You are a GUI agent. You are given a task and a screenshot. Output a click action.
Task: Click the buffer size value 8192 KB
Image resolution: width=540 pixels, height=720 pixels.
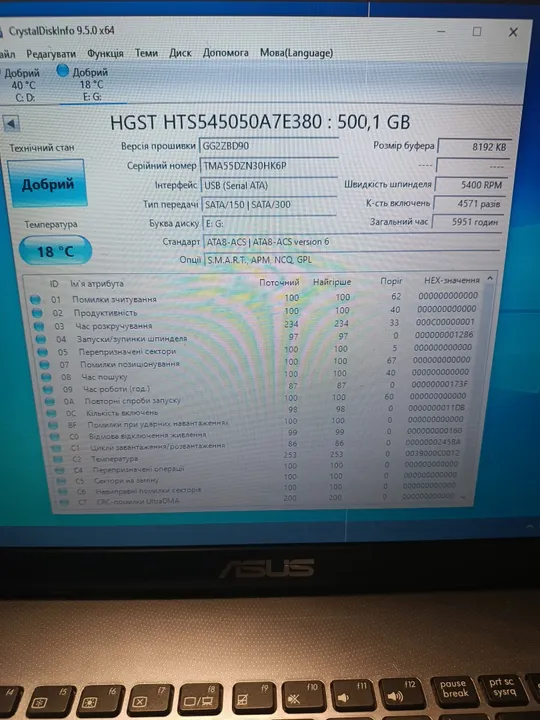(x=474, y=146)
